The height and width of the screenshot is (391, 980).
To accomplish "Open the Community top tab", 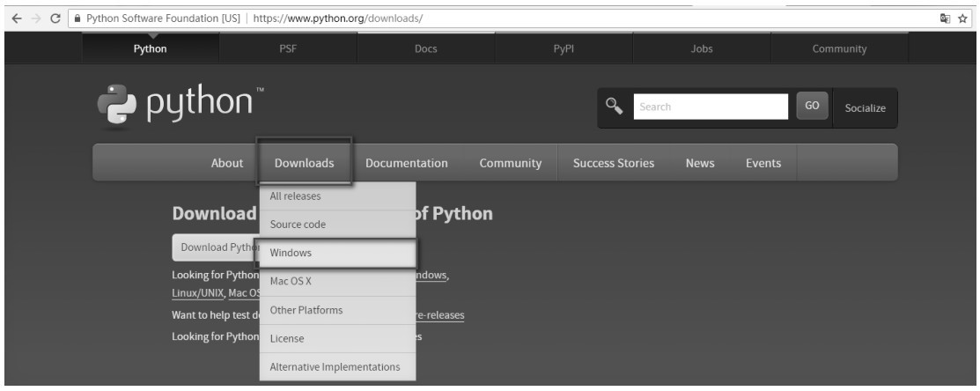I will click(839, 48).
